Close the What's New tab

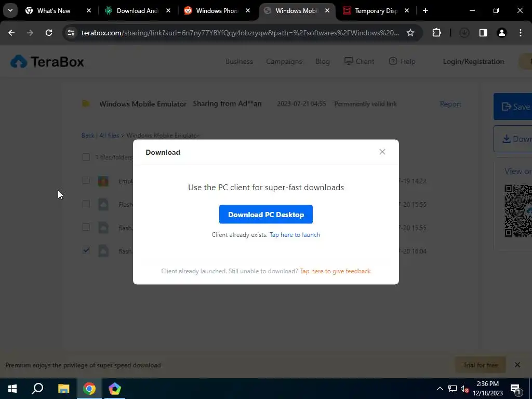[89, 11]
